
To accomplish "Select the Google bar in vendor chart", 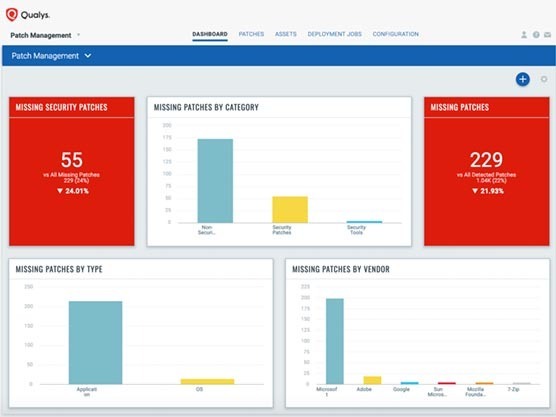I will click(410, 383).
